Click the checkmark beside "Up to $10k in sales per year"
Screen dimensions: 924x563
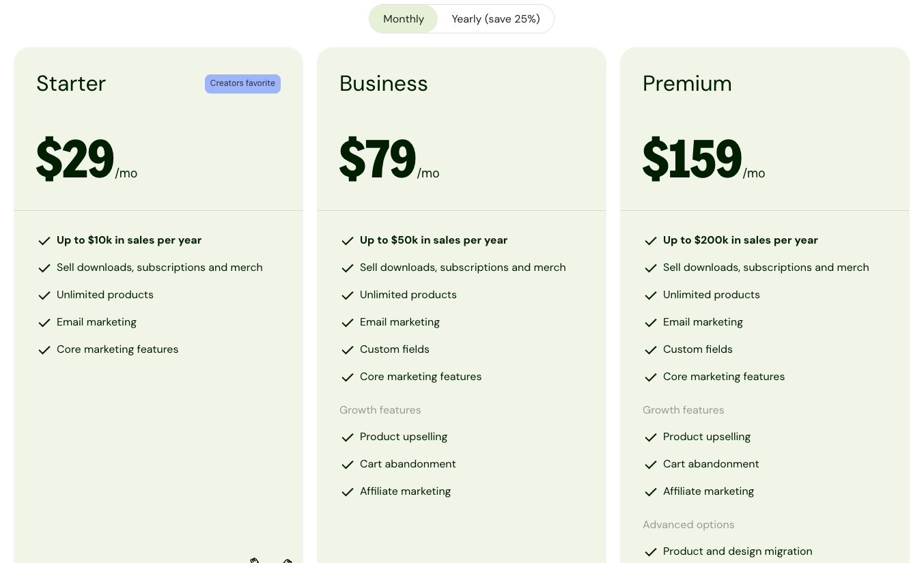[44, 241]
